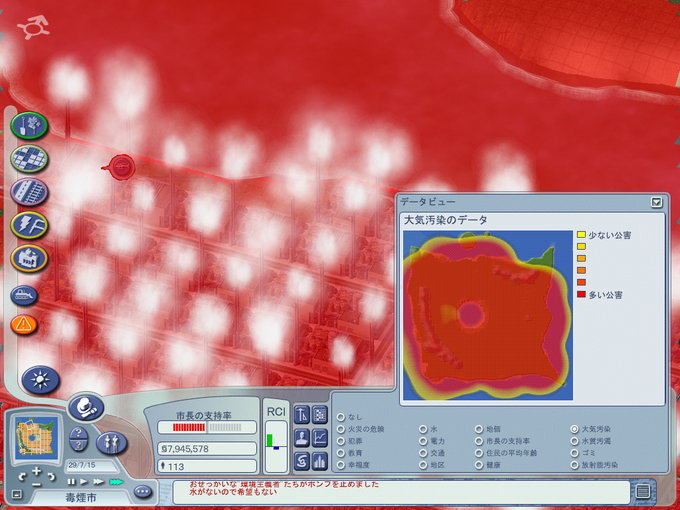Image resolution: width=680 pixels, height=510 pixels.
Task: Open the city ordinances hammer icon
Action: [x=301, y=415]
